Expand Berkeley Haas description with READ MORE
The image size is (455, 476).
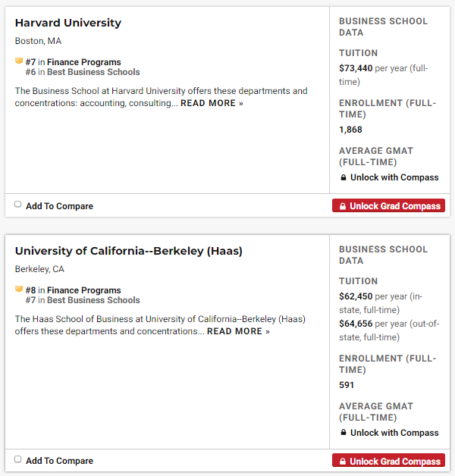coord(238,331)
